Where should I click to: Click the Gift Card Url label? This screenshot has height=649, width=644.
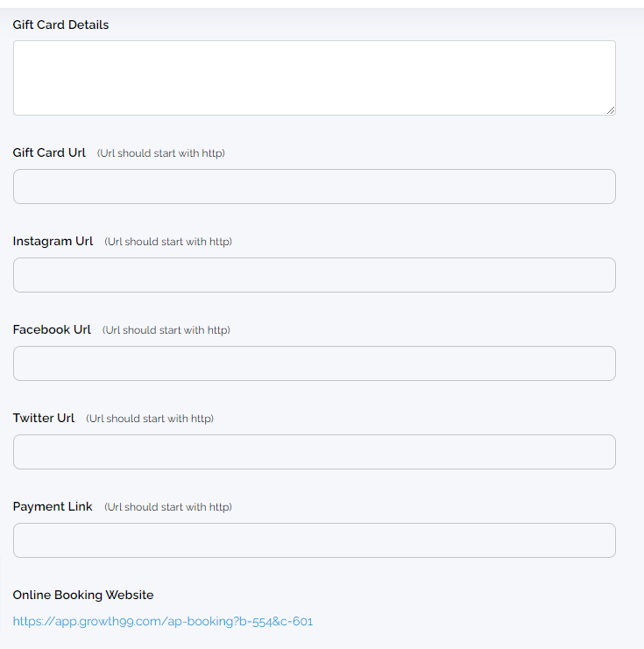[x=49, y=152]
